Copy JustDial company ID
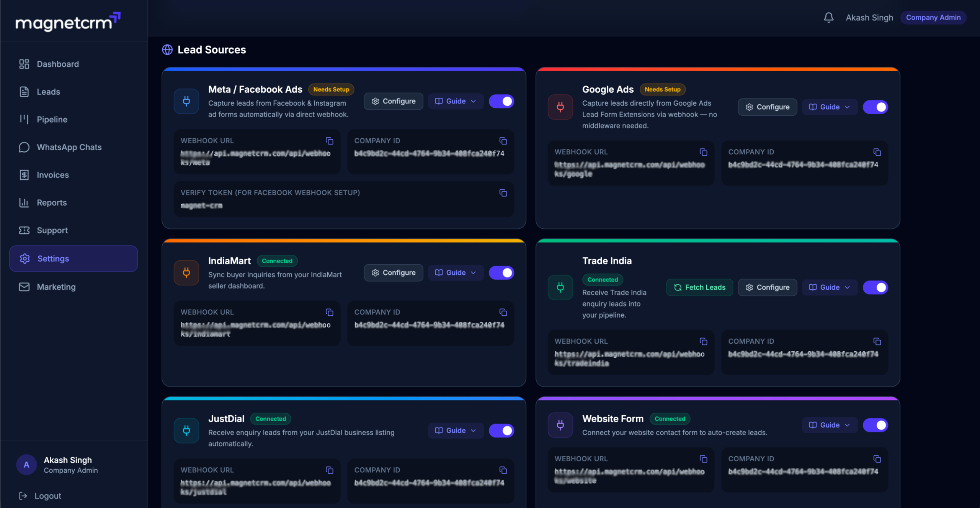 (x=503, y=470)
